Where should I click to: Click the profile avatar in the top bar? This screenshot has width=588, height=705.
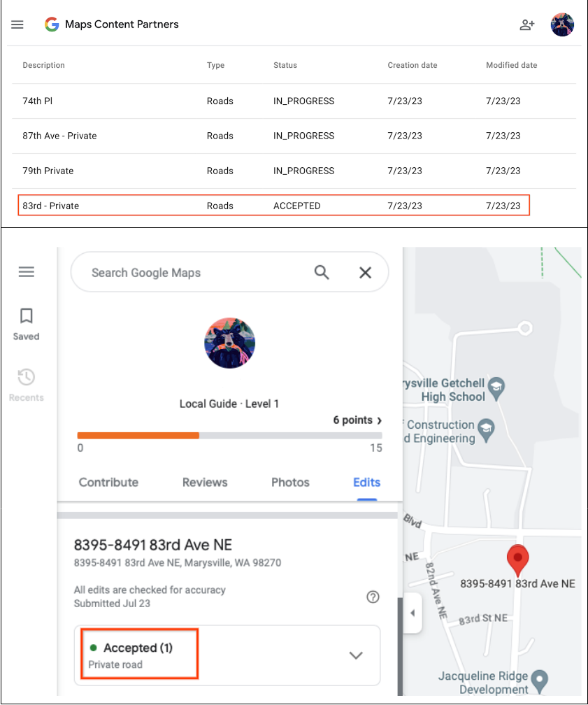pyautogui.click(x=562, y=24)
